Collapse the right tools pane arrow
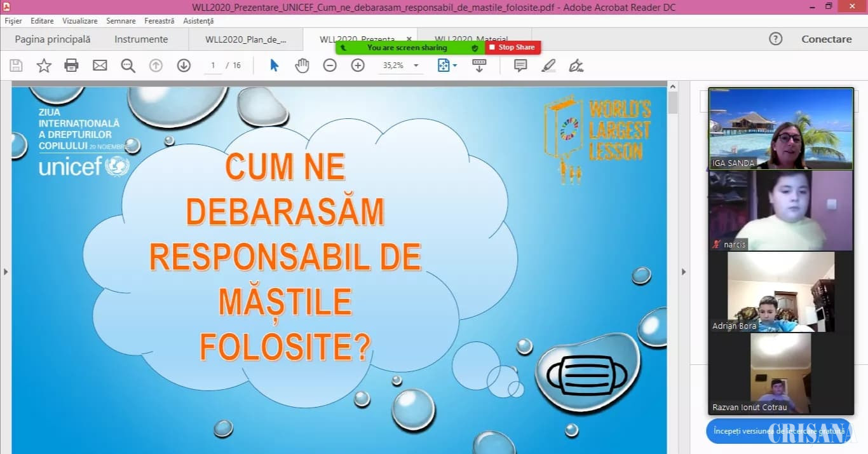This screenshot has width=868, height=454. point(684,272)
